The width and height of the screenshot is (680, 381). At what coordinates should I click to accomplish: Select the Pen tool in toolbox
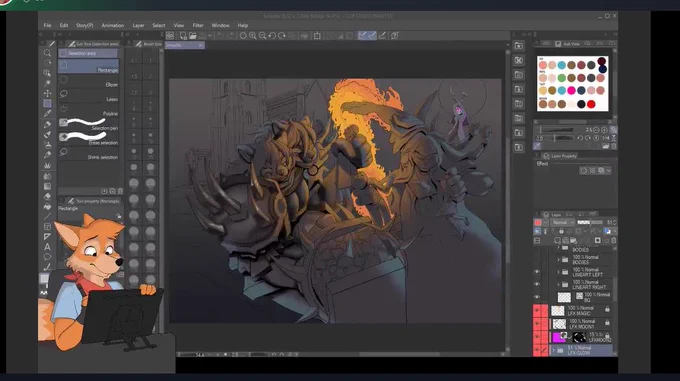click(47, 124)
